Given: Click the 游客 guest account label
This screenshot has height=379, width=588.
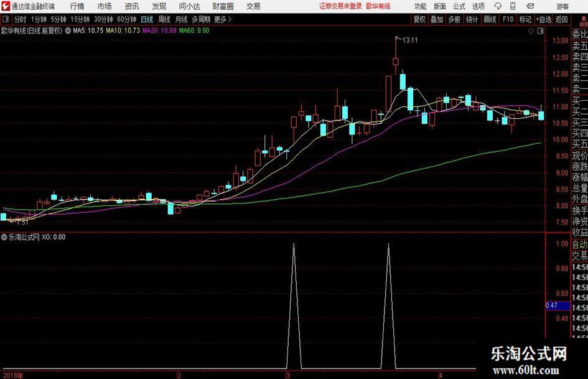Looking at the screenshot, I should [562, 6].
